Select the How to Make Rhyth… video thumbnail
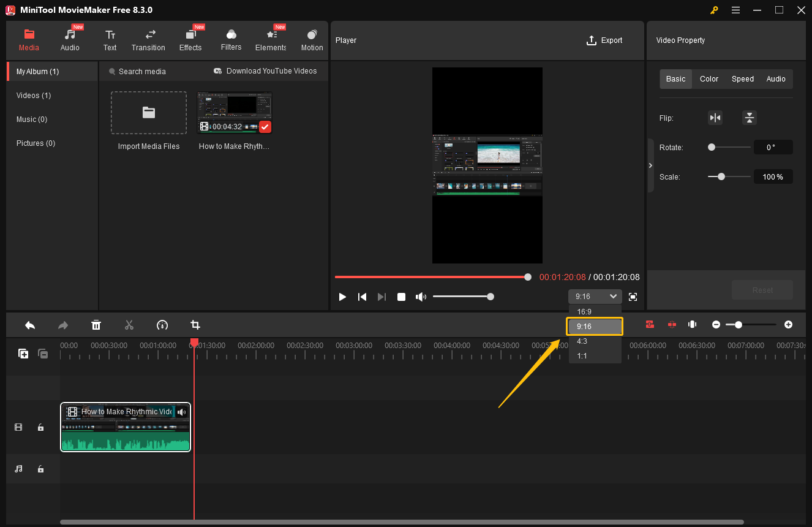This screenshot has height=527, width=812. (x=235, y=113)
